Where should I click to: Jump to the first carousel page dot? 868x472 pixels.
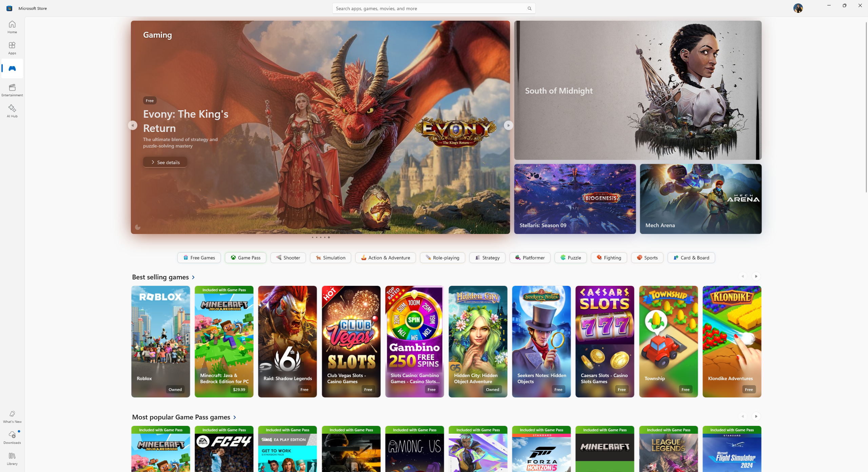point(313,237)
